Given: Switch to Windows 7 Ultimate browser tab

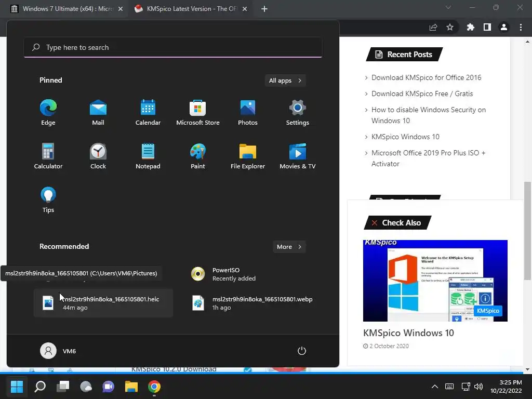Looking at the screenshot, I should tap(67, 9).
